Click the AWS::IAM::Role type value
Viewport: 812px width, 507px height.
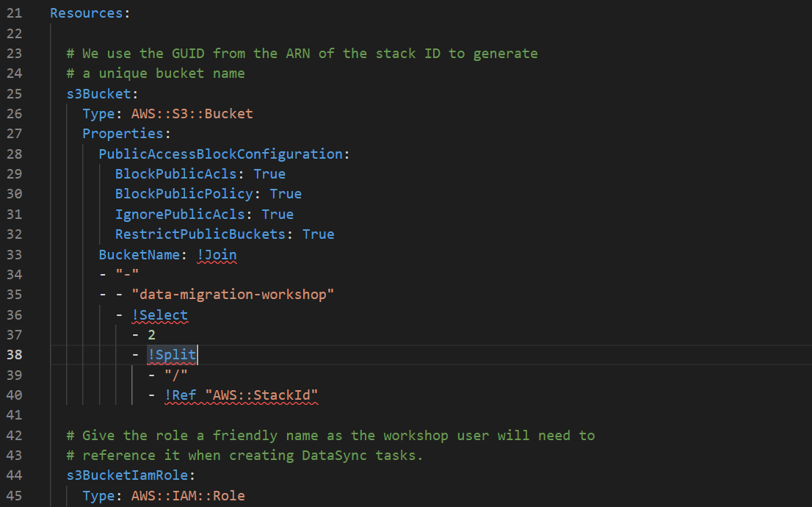(188, 495)
